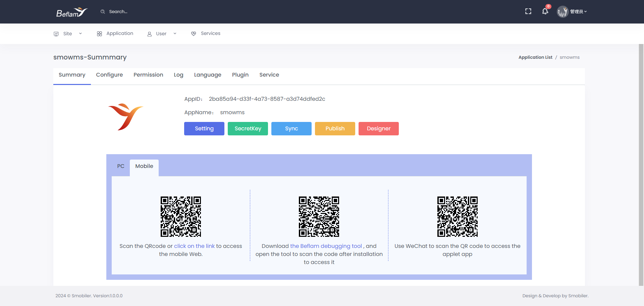
Task: Click the AppID value text
Action: 267,99
